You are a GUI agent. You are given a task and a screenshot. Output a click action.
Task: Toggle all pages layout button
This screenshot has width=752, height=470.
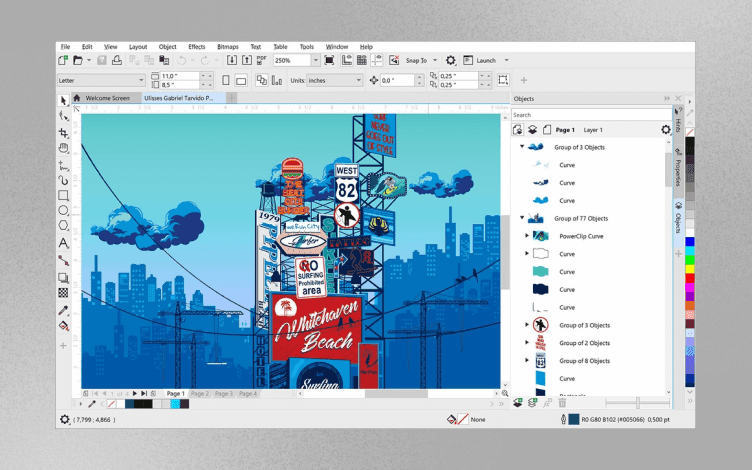[261, 81]
